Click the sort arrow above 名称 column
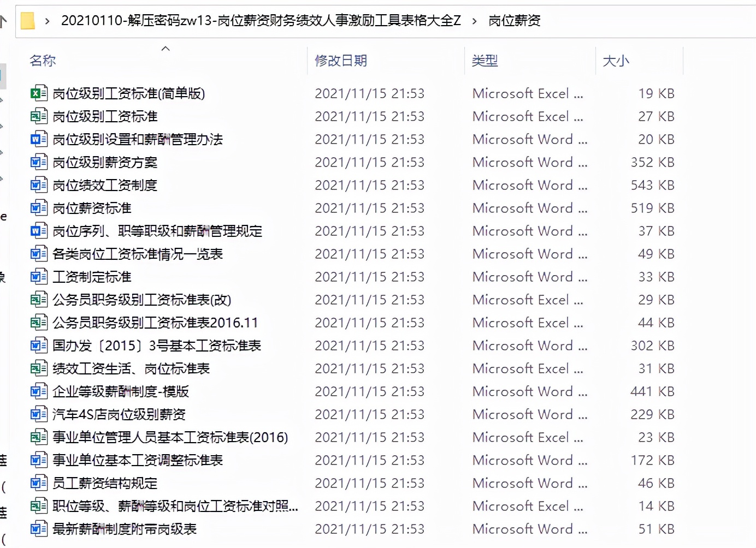This screenshot has width=756, height=548. tap(166, 49)
